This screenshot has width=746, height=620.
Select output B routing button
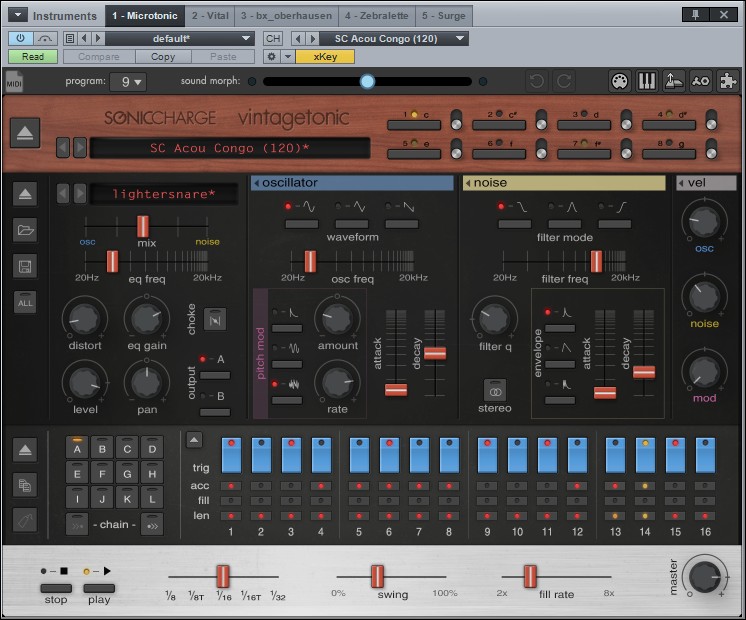tap(215, 412)
